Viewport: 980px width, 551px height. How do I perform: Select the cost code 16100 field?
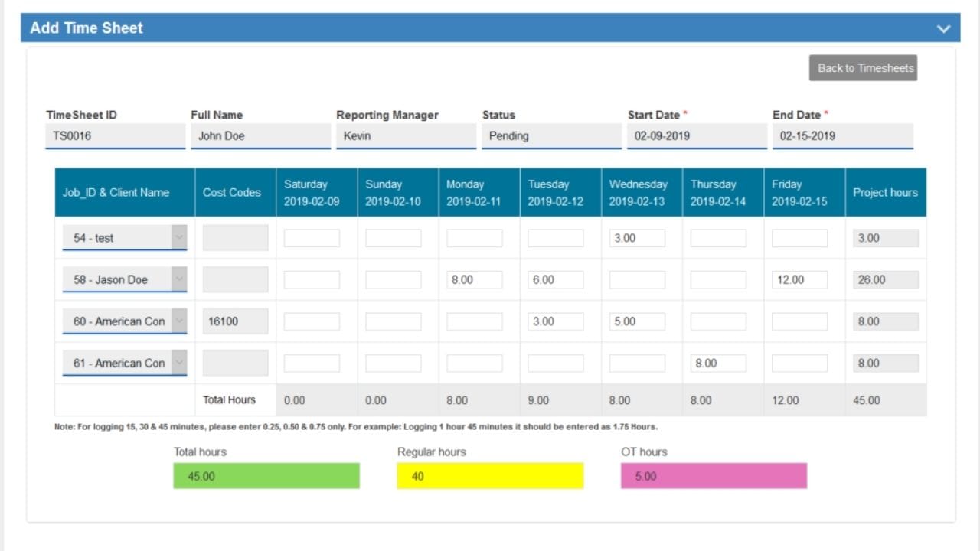234,321
